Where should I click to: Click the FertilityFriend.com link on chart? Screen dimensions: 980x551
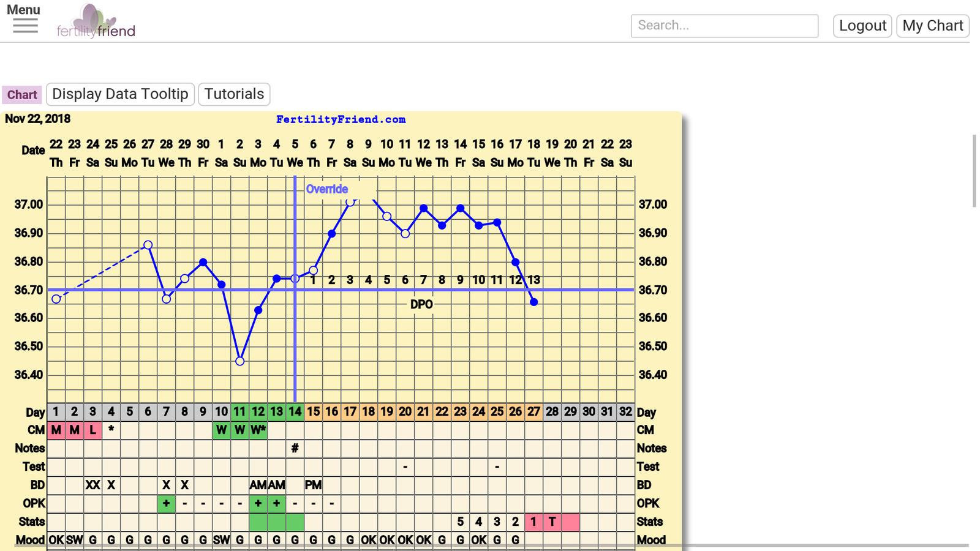pos(341,119)
